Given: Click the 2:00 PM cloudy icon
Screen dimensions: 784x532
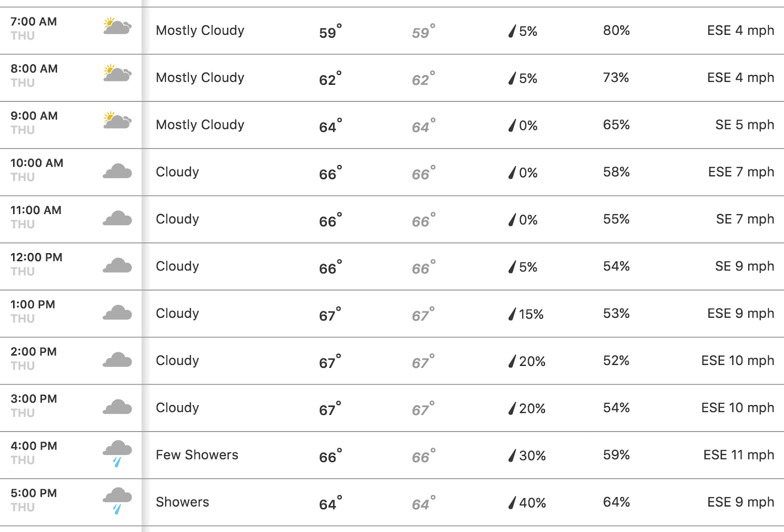Looking at the screenshot, I should (118, 360).
